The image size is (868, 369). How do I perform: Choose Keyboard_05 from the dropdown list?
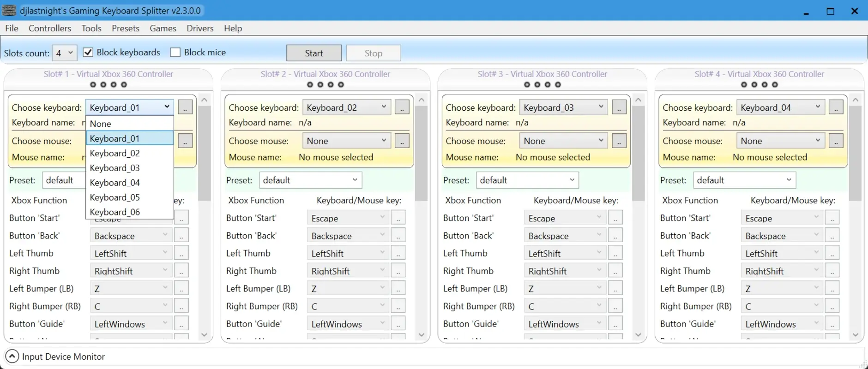[x=130, y=197]
